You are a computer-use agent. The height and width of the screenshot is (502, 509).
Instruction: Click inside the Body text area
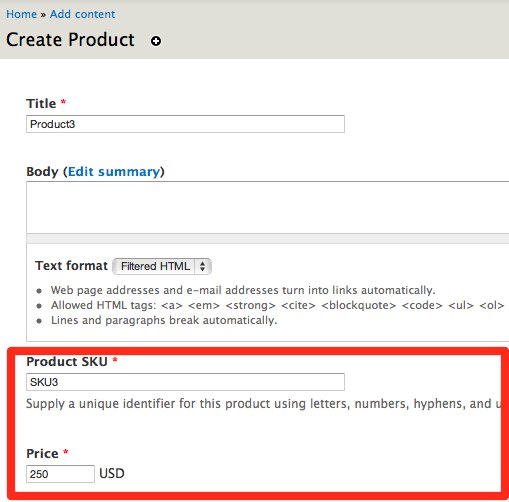[x=267, y=207]
